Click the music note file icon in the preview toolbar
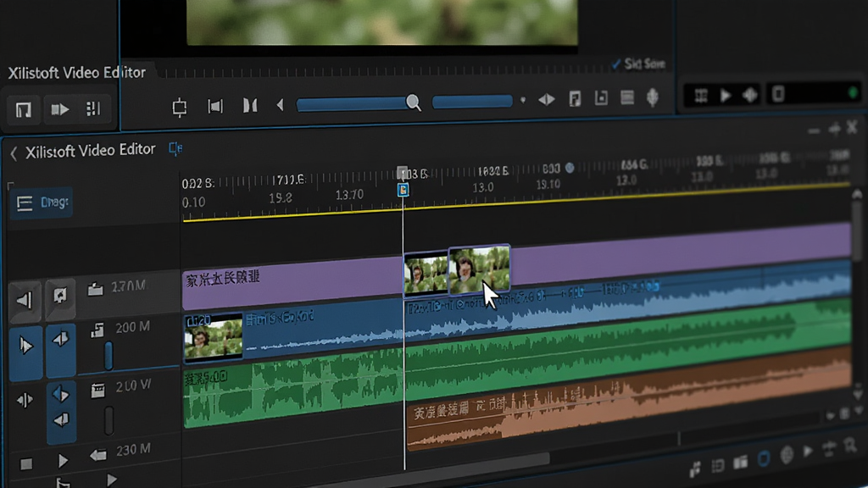The height and width of the screenshot is (488, 868). point(576,99)
